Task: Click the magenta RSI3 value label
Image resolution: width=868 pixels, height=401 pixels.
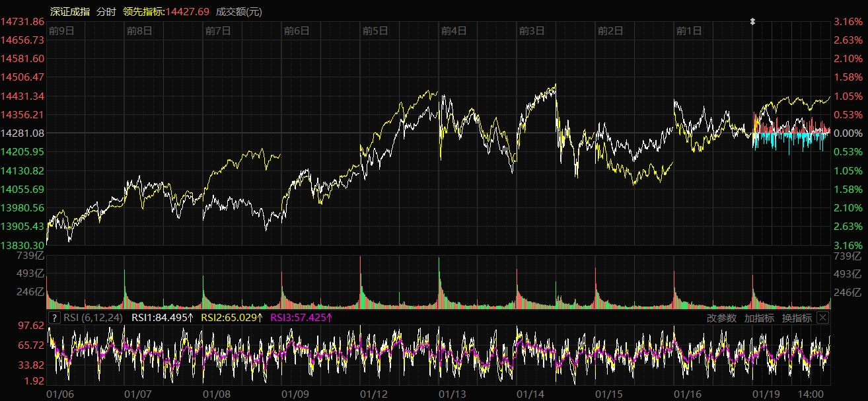Action: click(301, 318)
